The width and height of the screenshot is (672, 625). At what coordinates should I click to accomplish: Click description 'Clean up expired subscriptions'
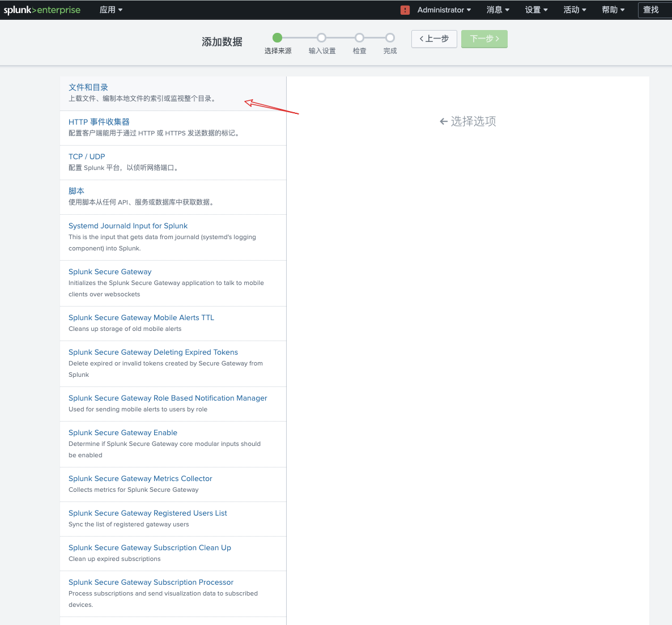pos(114,559)
